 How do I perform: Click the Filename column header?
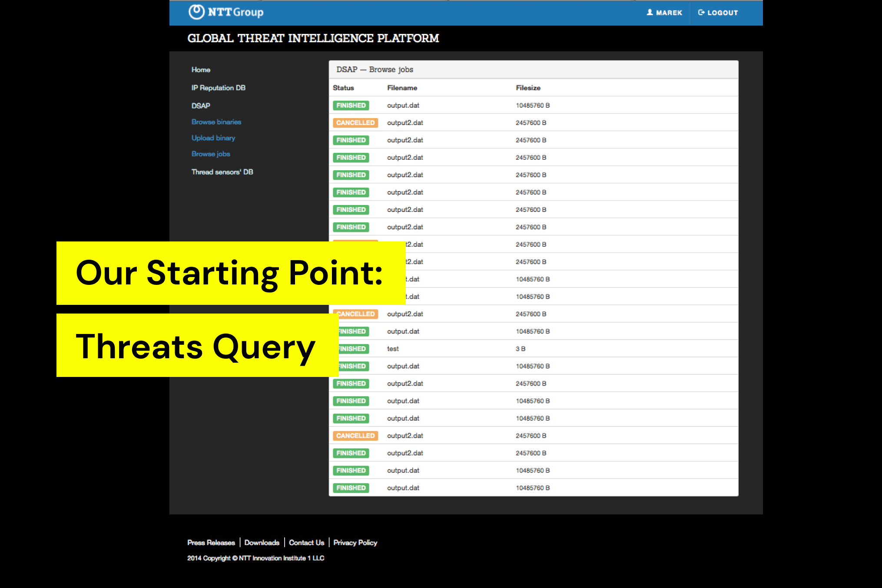[402, 88]
